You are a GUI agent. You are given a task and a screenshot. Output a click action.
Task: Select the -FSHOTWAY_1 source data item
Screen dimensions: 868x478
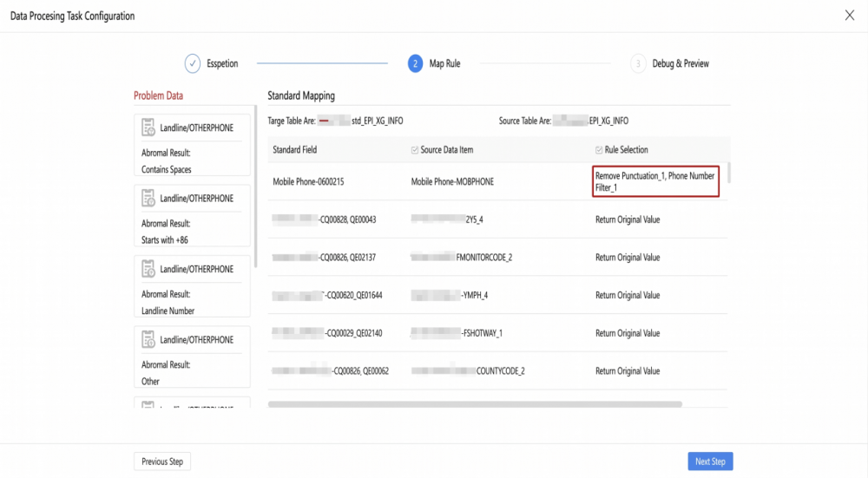pos(457,333)
